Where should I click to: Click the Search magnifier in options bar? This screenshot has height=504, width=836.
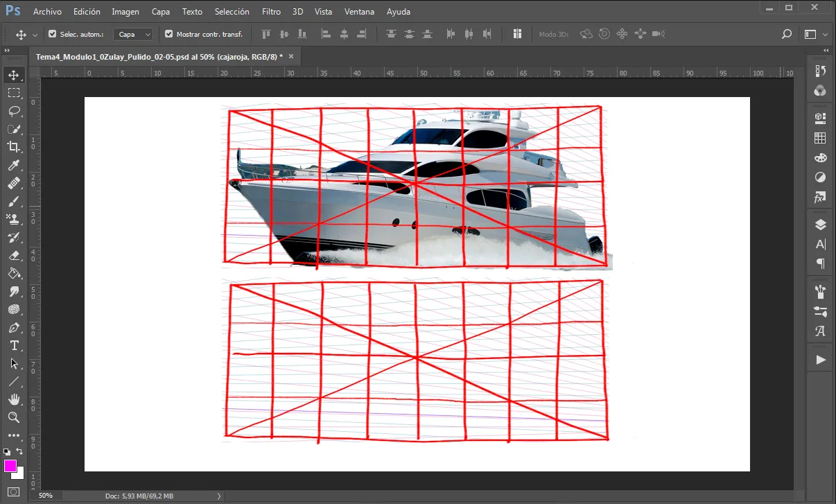786,34
